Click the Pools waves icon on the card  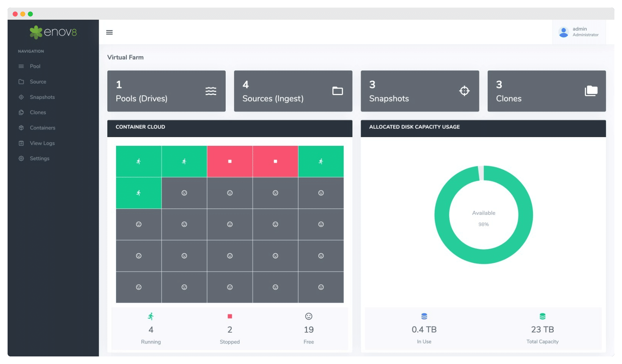(211, 91)
